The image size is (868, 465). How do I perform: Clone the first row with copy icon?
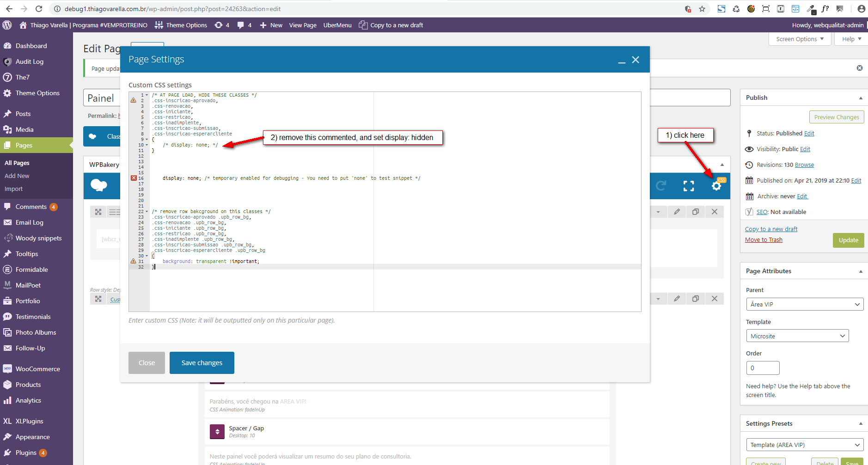coord(696,212)
